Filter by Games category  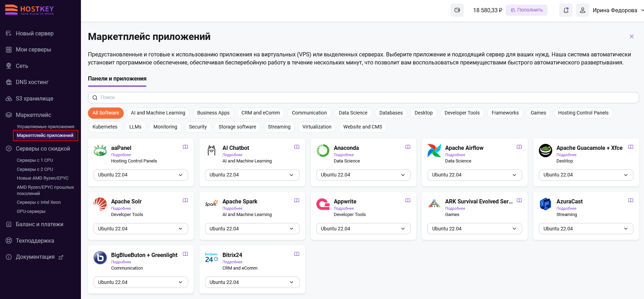pyautogui.click(x=539, y=113)
